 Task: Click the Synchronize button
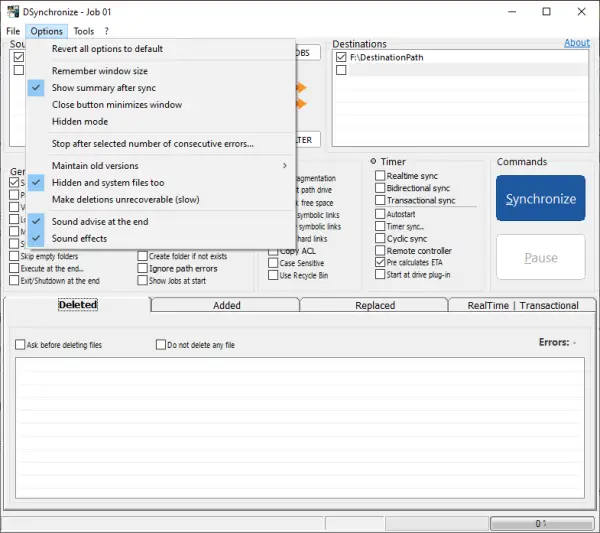coord(541,198)
